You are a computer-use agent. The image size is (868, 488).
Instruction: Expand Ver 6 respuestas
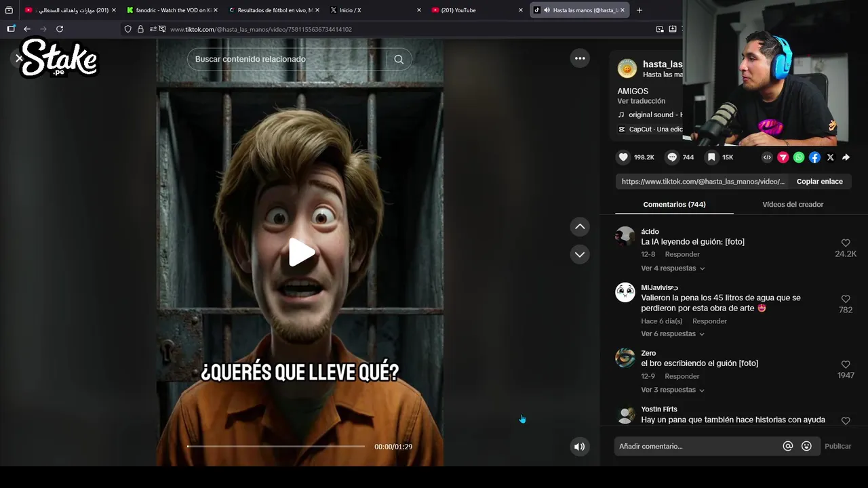point(673,333)
